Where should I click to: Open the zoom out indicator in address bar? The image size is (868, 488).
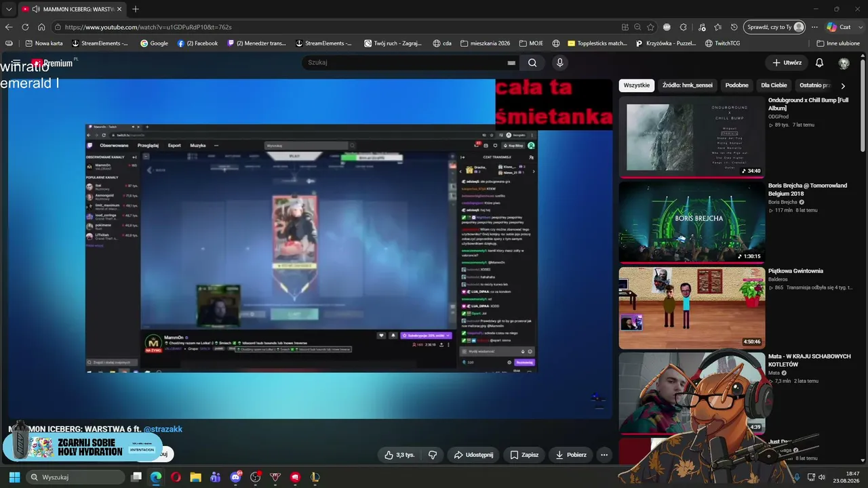pyautogui.click(x=637, y=27)
